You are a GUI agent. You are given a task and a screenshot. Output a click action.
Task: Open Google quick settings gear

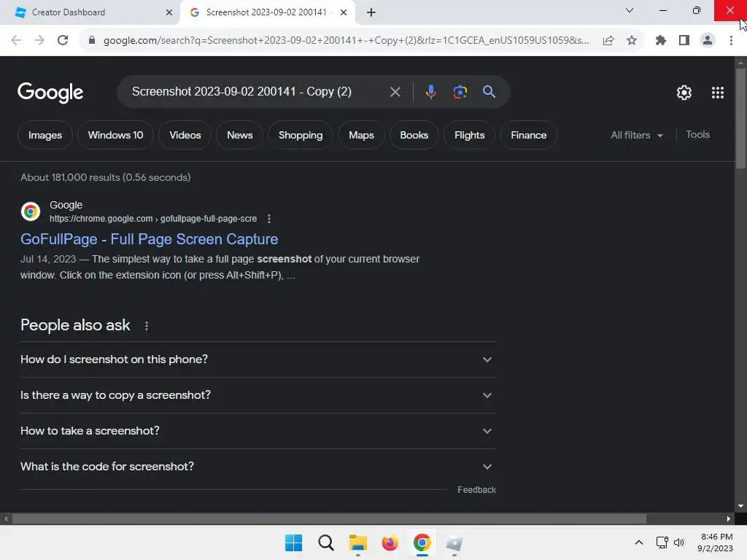point(684,93)
